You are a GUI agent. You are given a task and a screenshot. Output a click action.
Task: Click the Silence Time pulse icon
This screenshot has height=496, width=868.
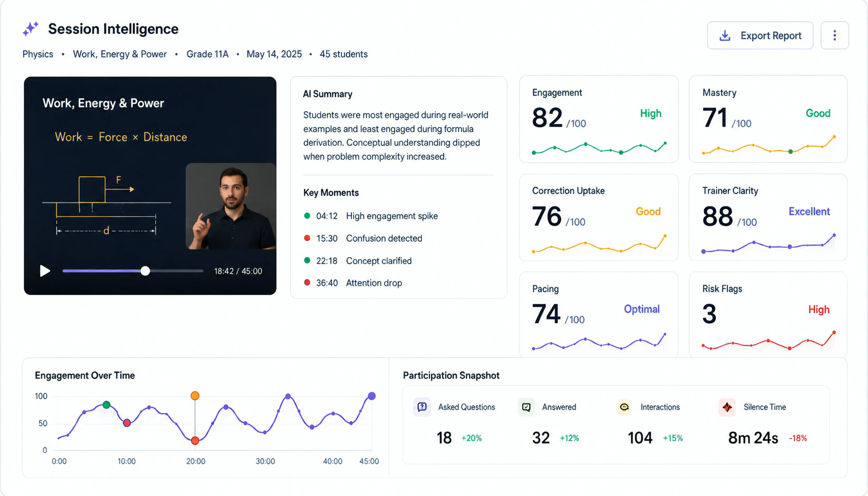727,407
